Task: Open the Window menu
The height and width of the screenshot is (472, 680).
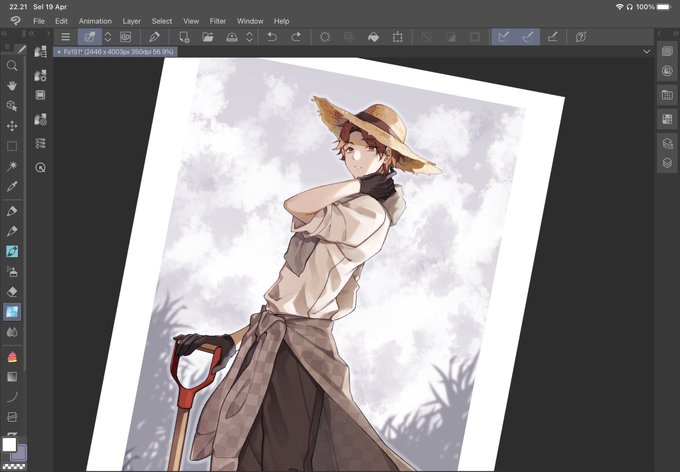Action: coord(250,21)
